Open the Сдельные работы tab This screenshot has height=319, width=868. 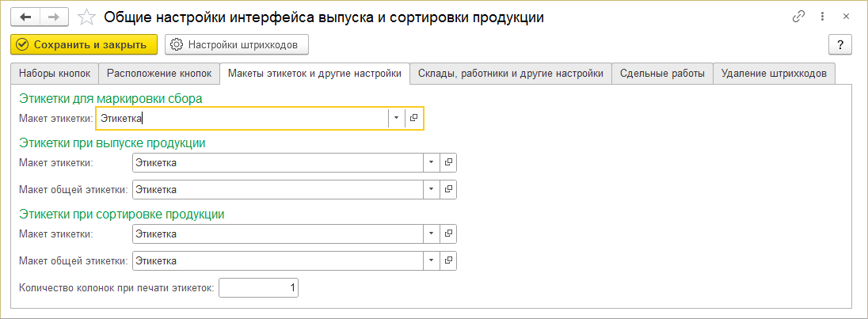click(x=662, y=74)
